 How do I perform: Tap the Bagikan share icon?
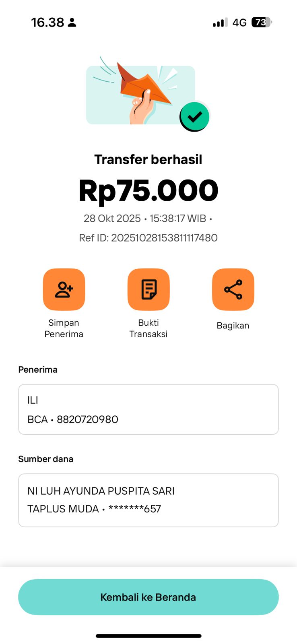[233, 289]
